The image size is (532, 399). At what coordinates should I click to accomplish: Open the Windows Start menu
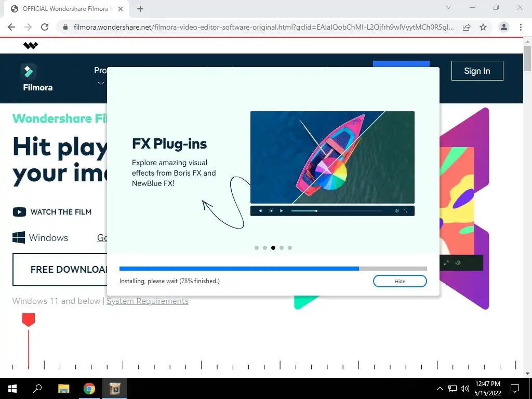pyautogui.click(x=12, y=389)
